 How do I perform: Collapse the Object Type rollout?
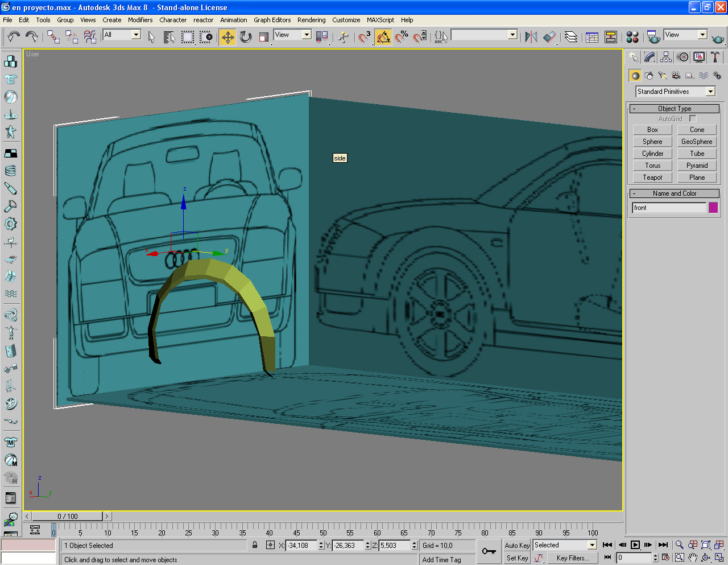(675, 109)
